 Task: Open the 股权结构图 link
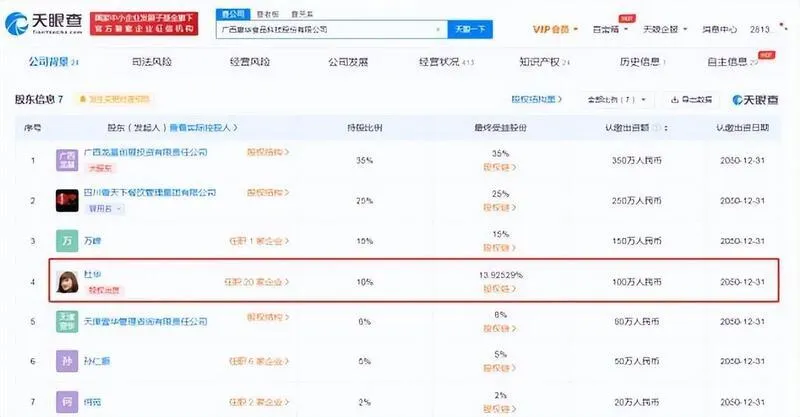(x=537, y=100)
